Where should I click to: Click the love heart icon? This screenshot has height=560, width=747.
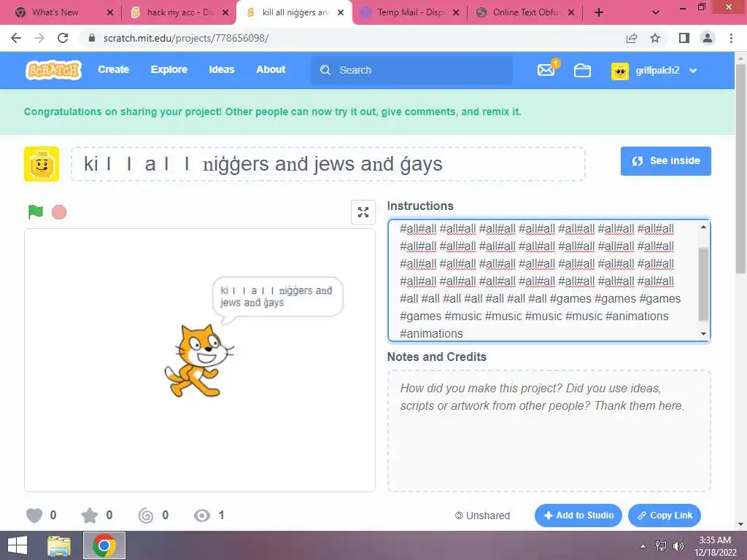point(34,516)
